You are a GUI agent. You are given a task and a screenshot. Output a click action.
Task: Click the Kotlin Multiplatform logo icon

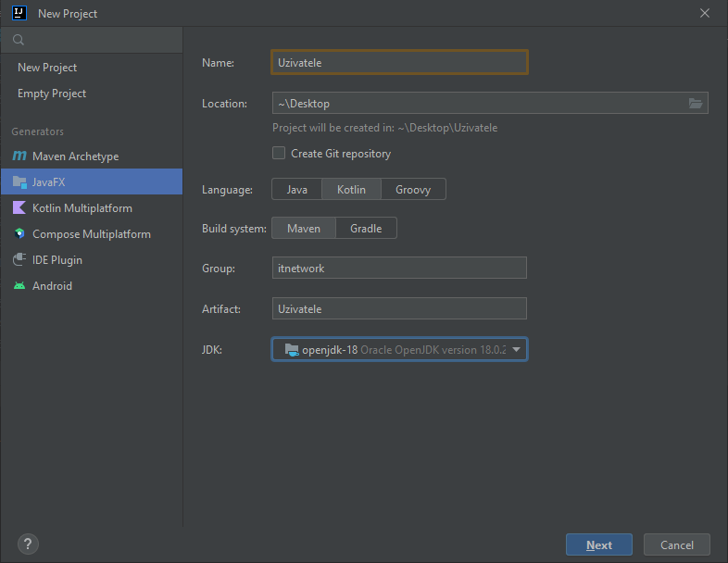click(x=19, y=208)
